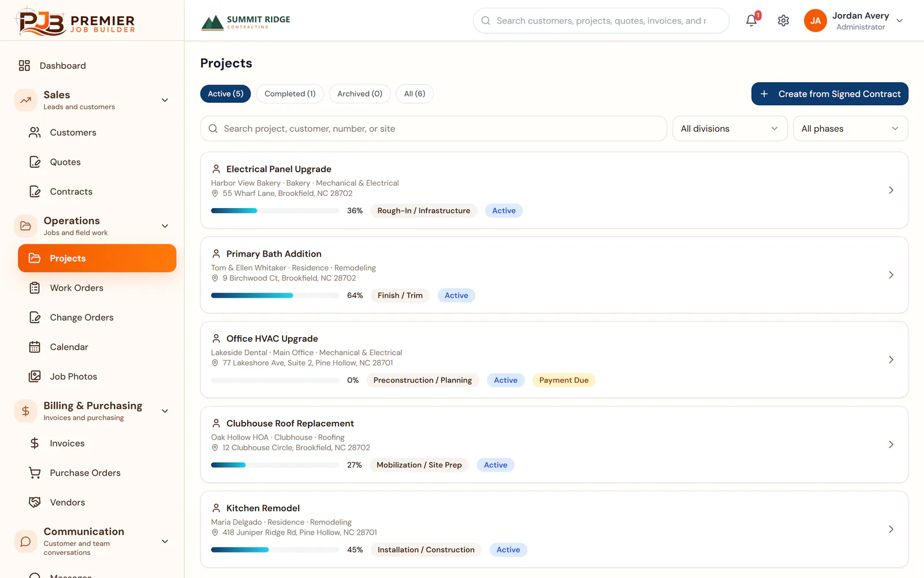
Task: Click the Invoices dollar icon
Action: pos(35,443)
